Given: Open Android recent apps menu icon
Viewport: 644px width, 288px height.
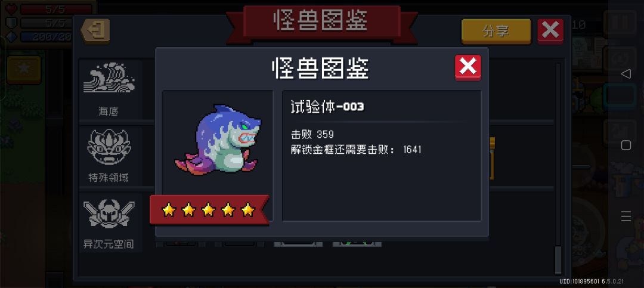Looking at the screenshot, I should (626, 216).
